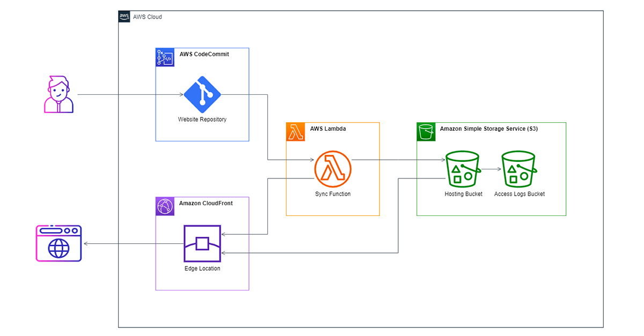
Task: Click the web browser globe icon
Action: [58, 243]
